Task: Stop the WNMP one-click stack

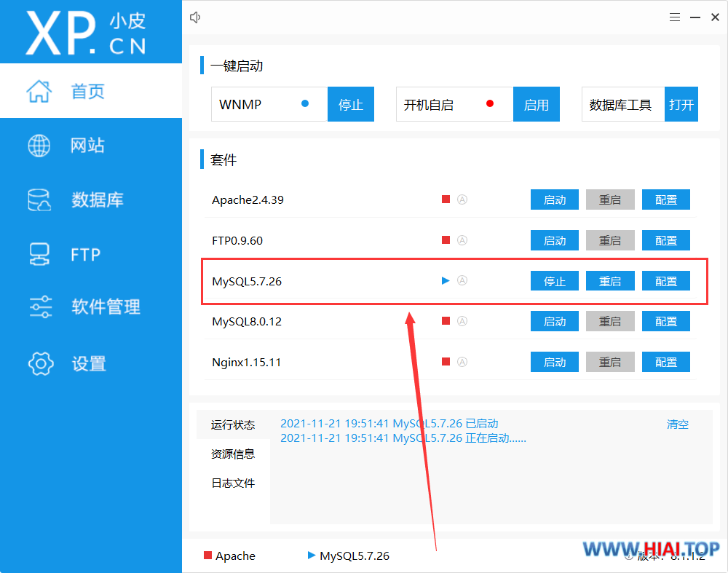Action: point(351,104)
